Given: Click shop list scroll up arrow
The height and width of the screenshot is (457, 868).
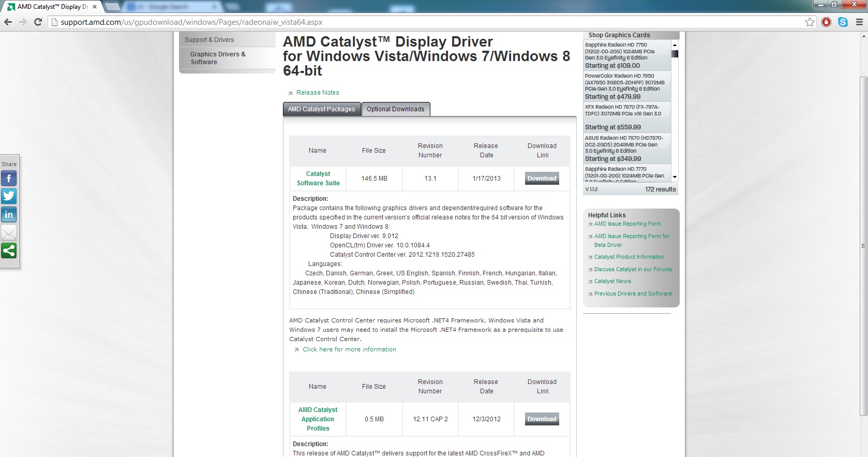Looking at the screenshot, I should 675,45.
